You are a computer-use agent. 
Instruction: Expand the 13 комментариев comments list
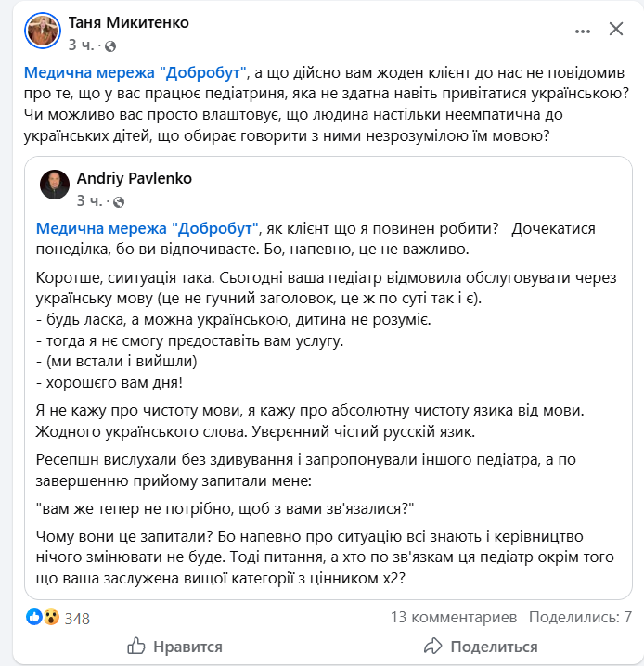(454, 617)
